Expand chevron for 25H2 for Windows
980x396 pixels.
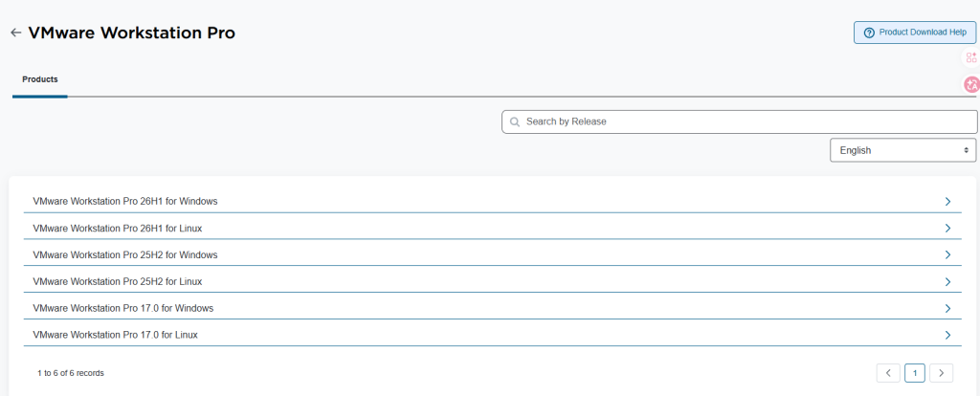point(948,254)
